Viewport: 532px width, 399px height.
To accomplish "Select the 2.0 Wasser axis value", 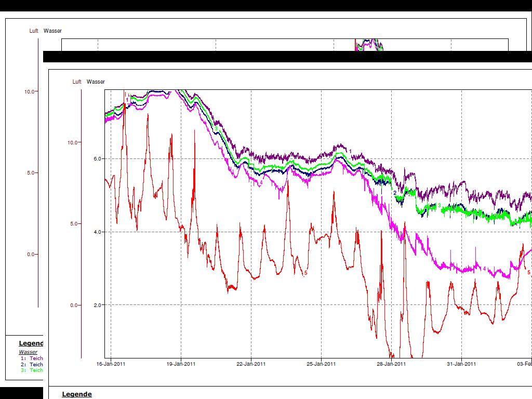I will (x=98, y=305).
